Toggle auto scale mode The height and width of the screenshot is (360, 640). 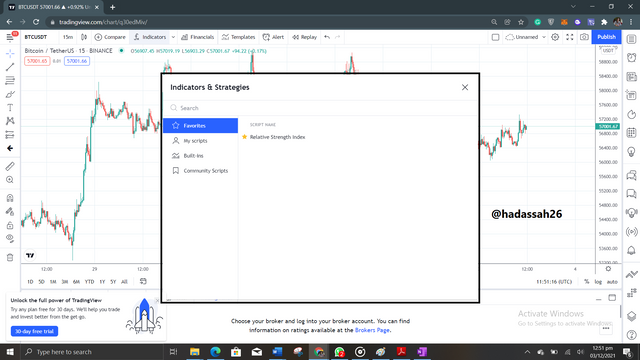click(x=612, y=282)
